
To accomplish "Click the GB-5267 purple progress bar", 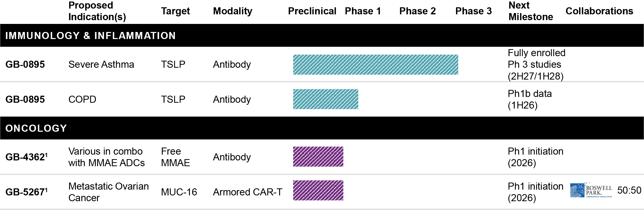I will (x=318, y=191).
